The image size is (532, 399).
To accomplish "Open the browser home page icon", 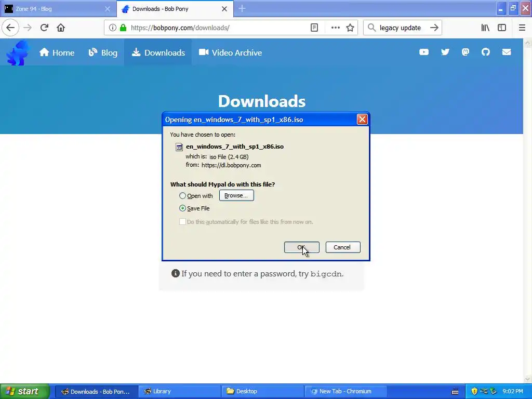I will click(61, 28).
